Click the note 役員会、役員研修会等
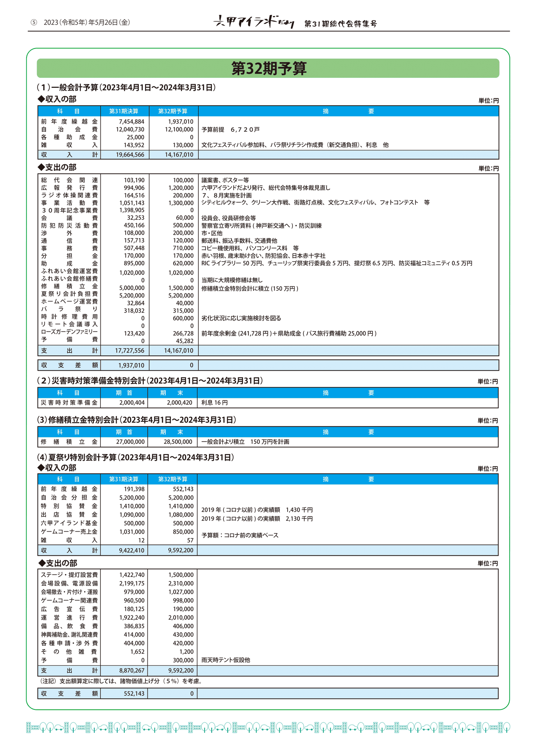 point(229,218)
